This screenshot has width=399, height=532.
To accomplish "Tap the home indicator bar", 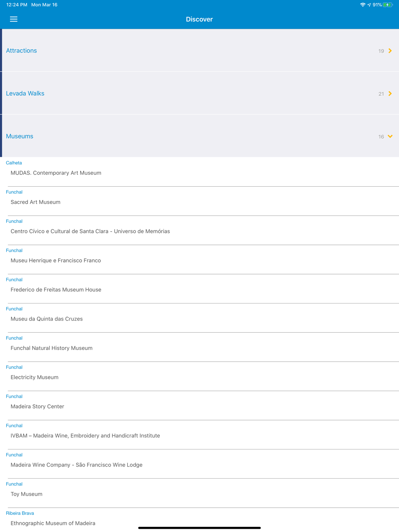I will click(x=199, y=528).
